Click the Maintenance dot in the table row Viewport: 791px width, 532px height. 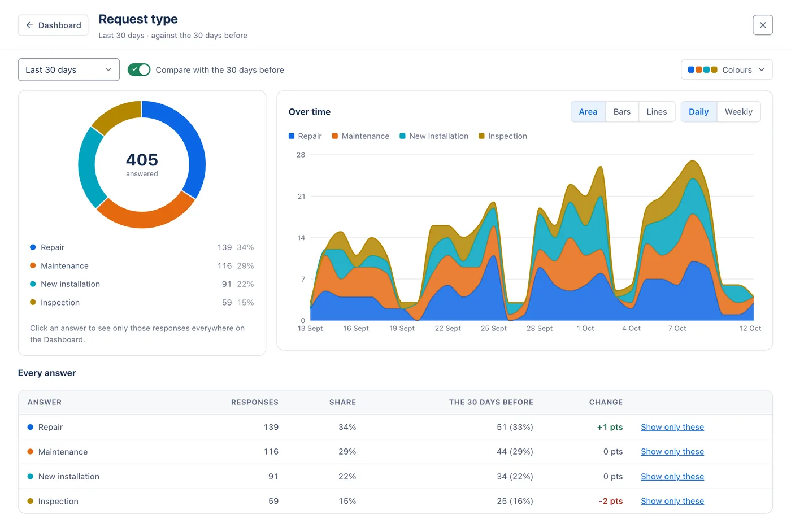pos(31,452)
